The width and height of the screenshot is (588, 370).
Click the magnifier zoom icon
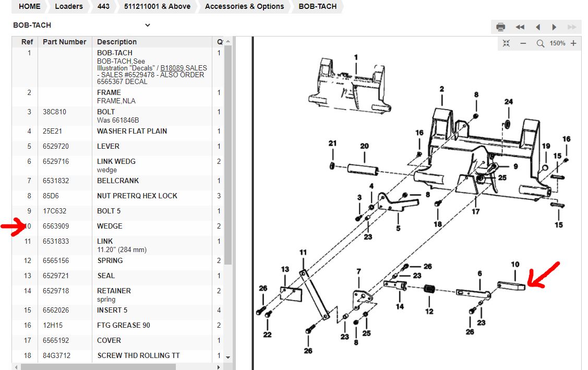(540, 43)
